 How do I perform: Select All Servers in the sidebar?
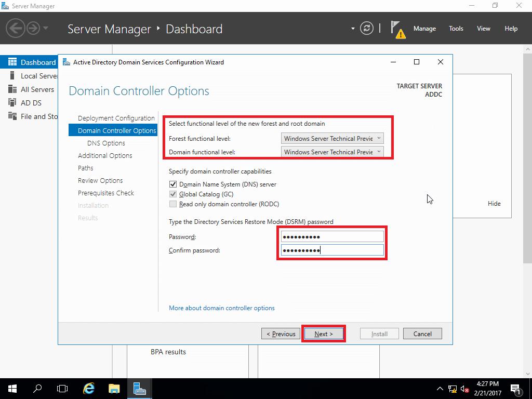(x=29, y=89)
